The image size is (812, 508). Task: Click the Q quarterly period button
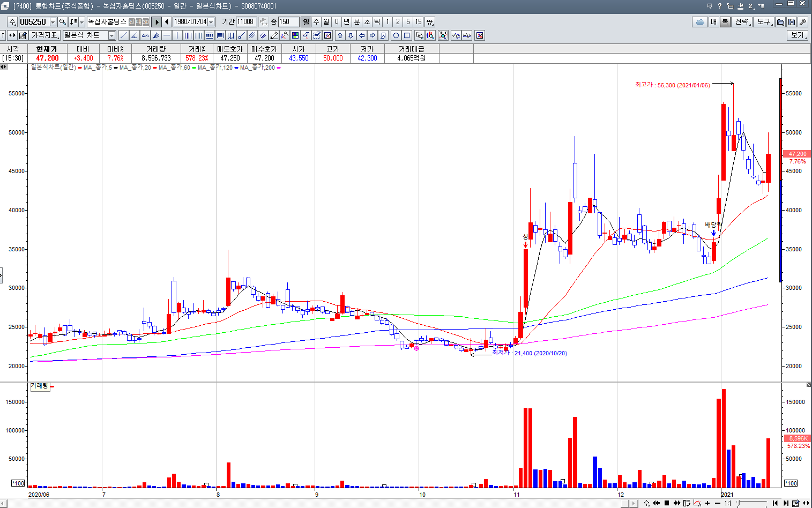click(337, 22)
